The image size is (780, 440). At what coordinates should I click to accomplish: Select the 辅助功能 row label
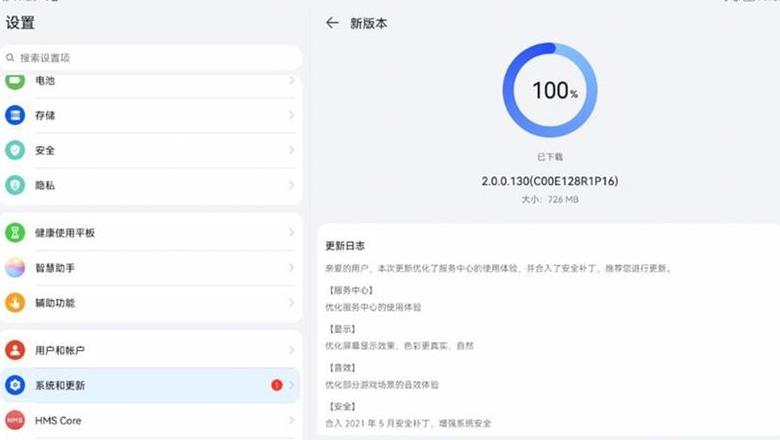(x=55, y=303)
